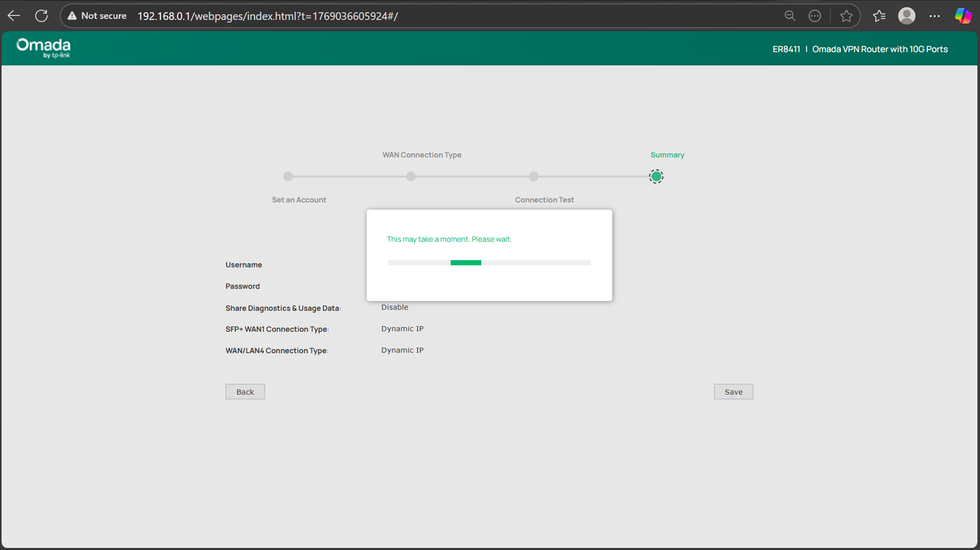The width and height of the screenshot is (980, 550).
Task: Select the Summary step indicator
Action: (x=656, y=176)
